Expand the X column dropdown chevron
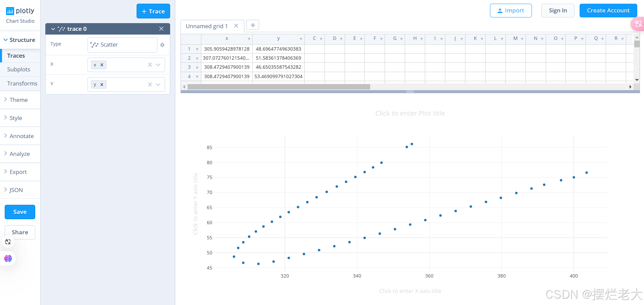644x305 pixels. (x=158, y=65)
